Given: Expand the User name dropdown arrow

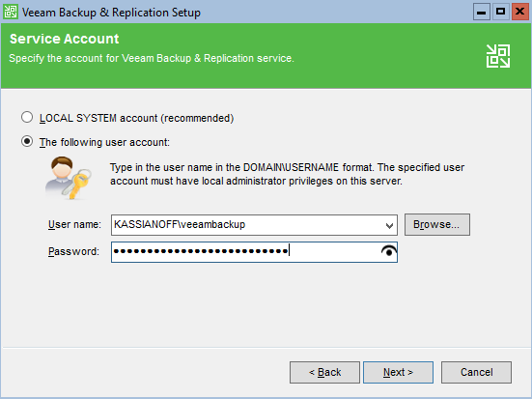Looking at the screenshot, I should tap(389, 225).
